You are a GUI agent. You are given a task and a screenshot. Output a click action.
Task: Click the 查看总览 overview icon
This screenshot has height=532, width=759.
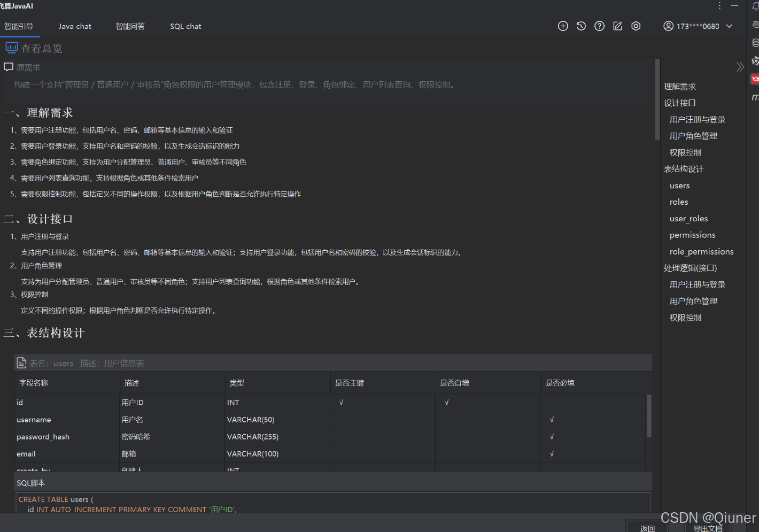coord(11,48)
